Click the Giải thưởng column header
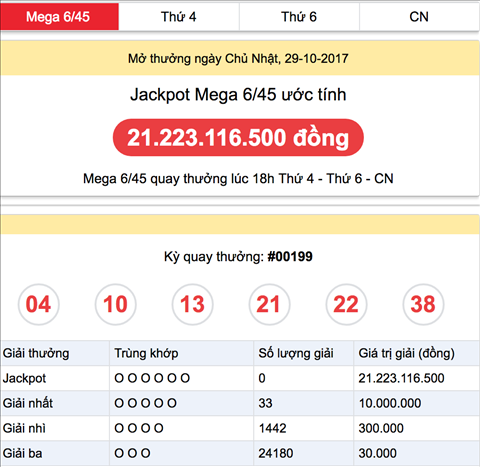The width and height of the screenshot is (480, 467). (x=36, y=353)
